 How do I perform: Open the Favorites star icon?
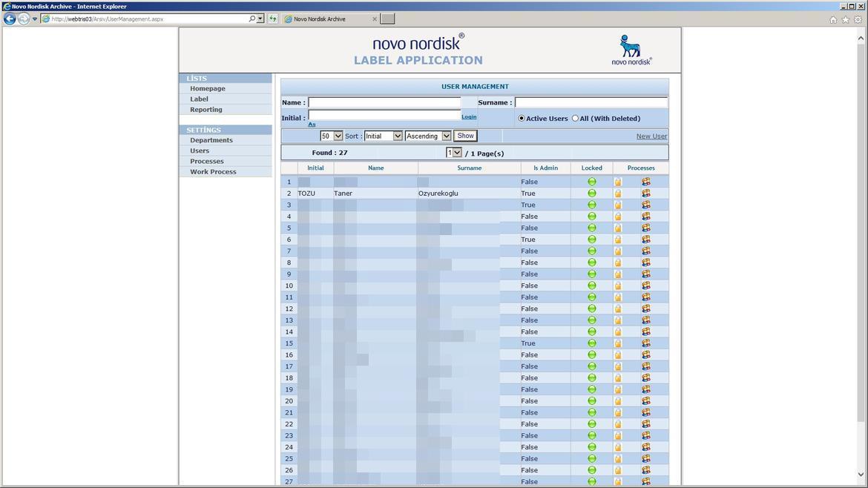(845, 19)
